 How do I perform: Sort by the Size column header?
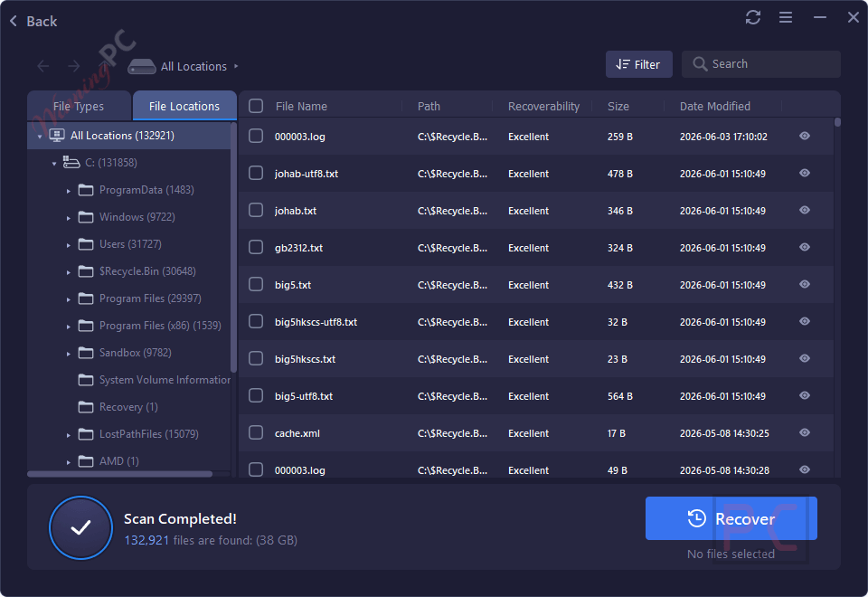click(618, 107)
